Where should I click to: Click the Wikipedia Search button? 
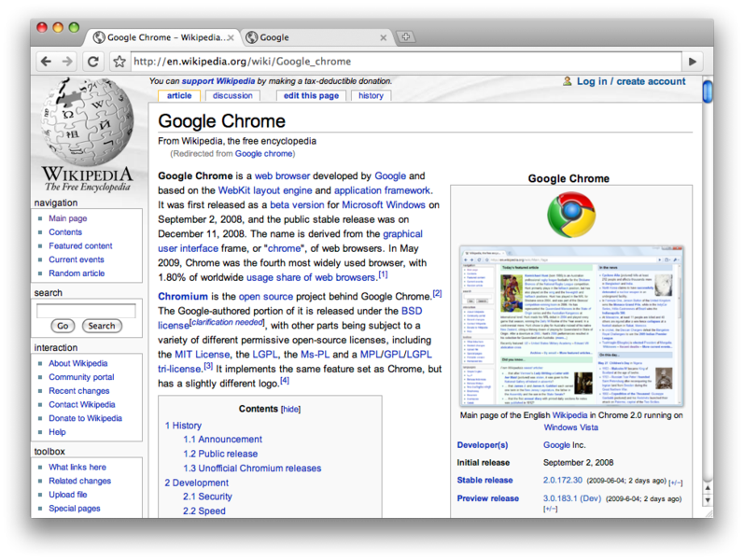(x=102, y=326)
